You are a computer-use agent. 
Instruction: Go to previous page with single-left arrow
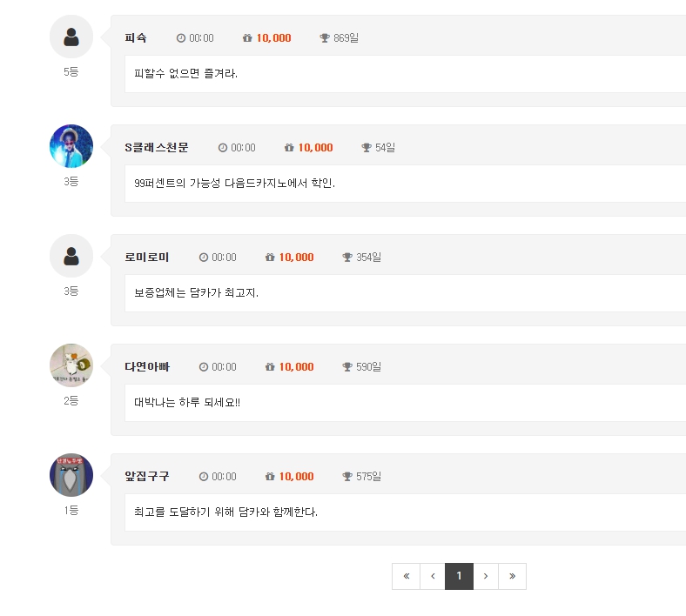click(x=433, y=576)
